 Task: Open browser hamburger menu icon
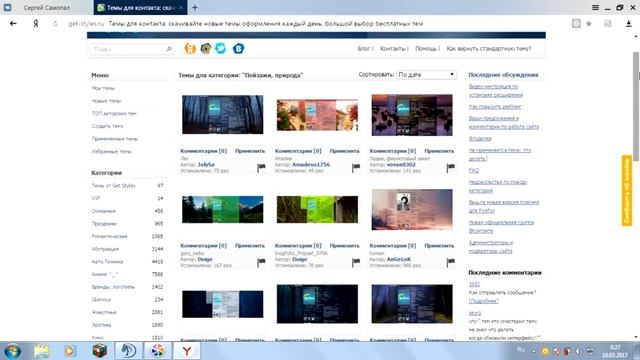pyautogui.click(x=596, y=8)
